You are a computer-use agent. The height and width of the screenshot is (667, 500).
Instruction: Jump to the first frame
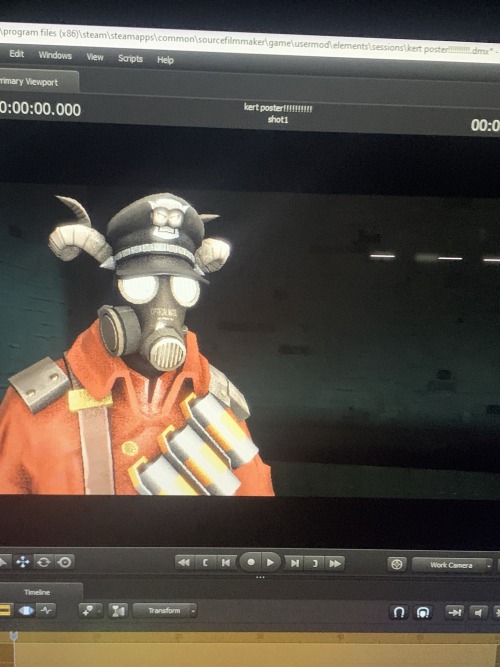(184, 563)
